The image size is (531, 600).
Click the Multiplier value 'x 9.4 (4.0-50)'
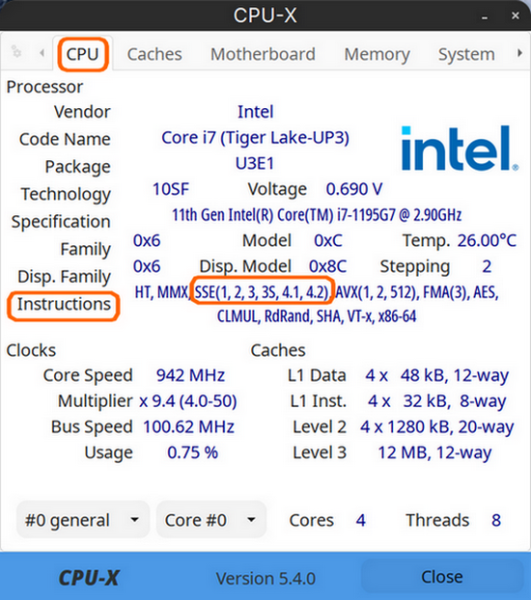pyautogui.click(x=188, y=401)
